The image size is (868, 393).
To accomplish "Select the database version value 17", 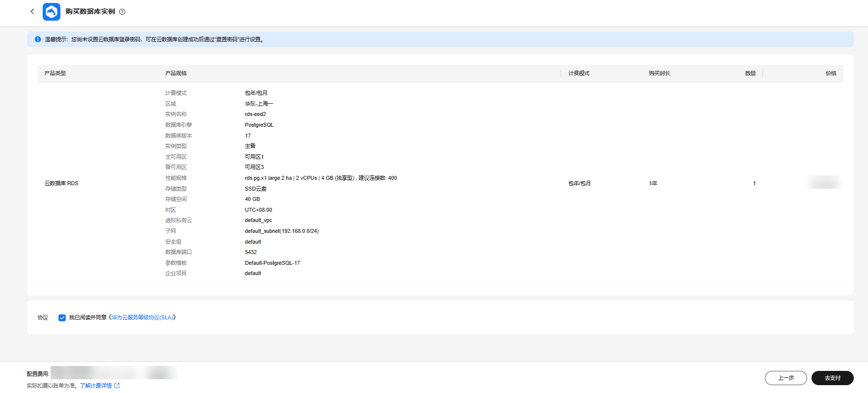I will click(x=248, y=136).
